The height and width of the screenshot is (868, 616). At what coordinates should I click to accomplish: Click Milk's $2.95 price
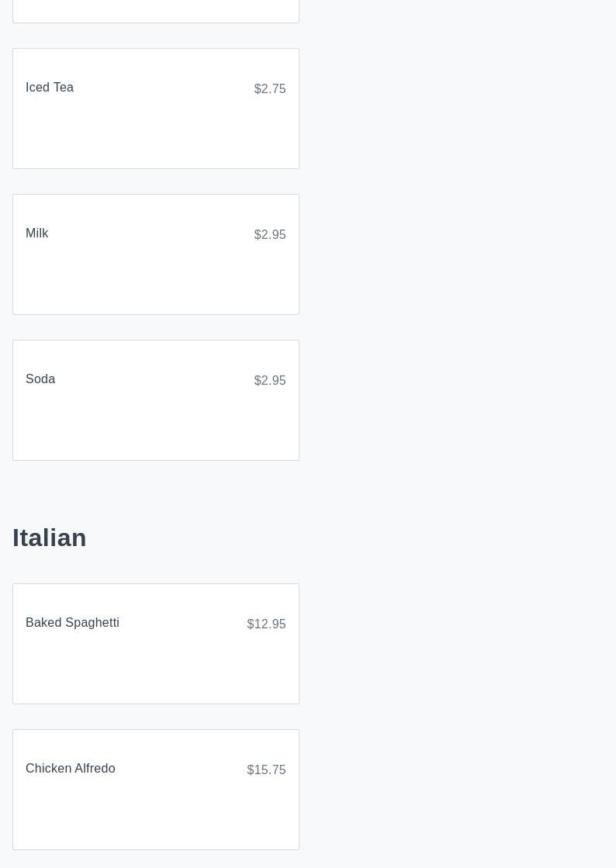click(x=269, y=235)
